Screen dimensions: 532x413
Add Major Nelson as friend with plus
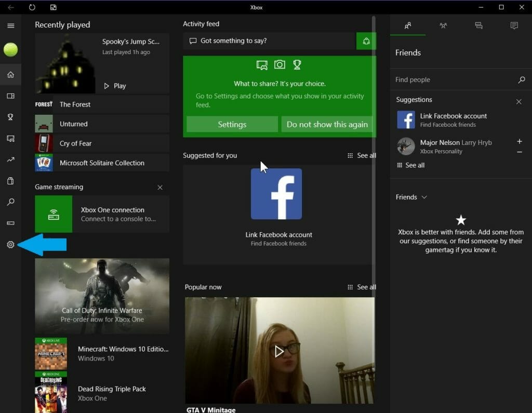(519, 141)
